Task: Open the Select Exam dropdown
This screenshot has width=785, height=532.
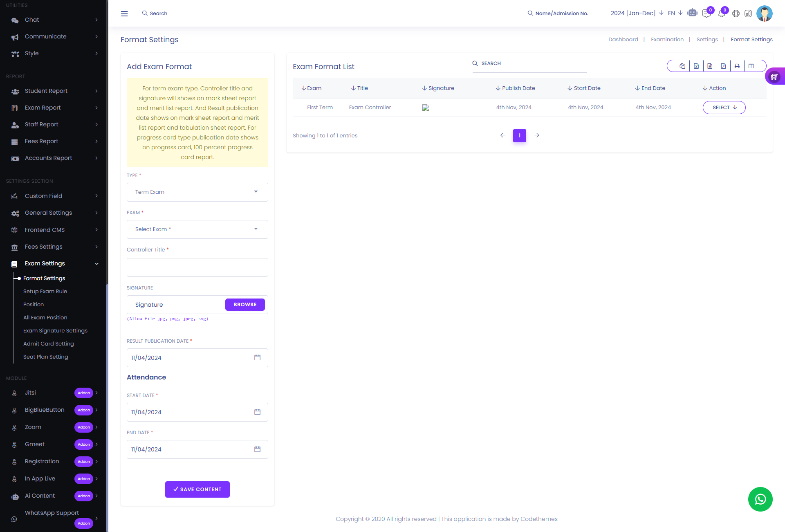Action: 197,229
